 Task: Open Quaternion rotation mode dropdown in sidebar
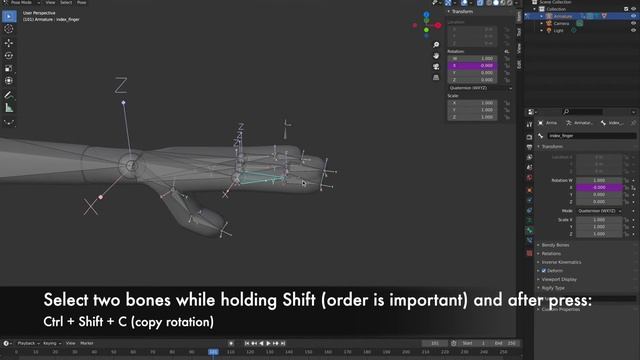click(480, 88)
